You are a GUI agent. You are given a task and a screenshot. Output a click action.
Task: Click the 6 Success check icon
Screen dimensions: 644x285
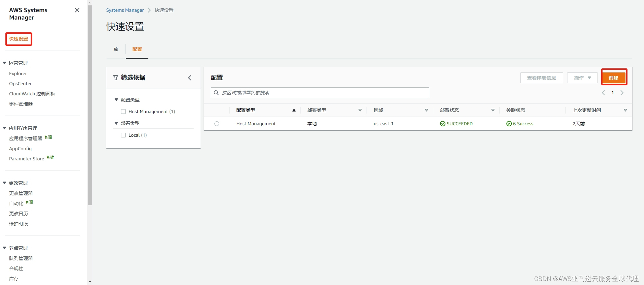point(509,124)
